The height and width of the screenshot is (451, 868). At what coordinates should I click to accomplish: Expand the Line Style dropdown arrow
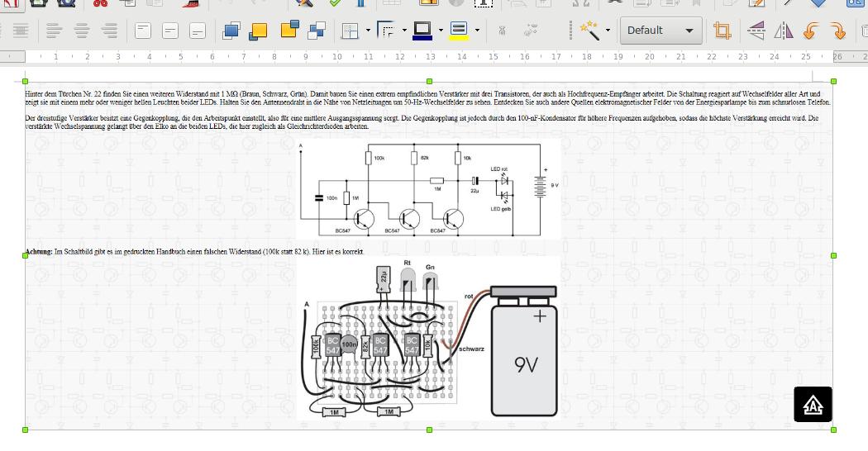404,31
